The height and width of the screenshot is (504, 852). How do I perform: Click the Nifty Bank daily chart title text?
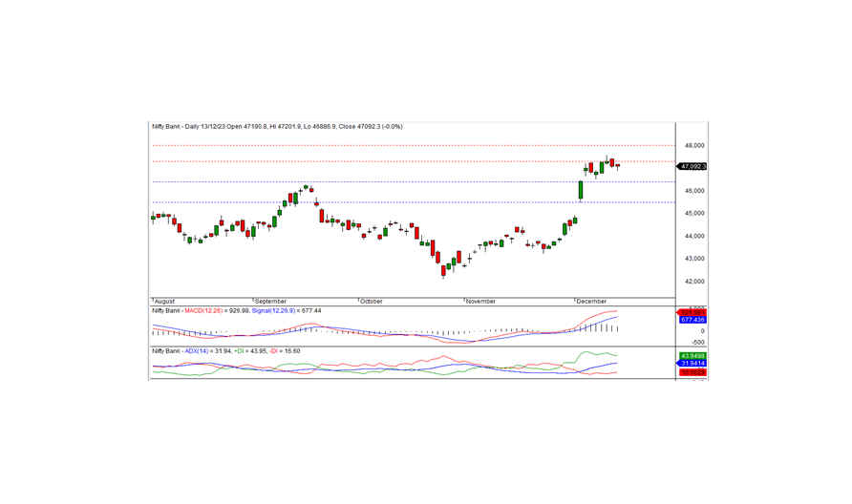point(277,127)
